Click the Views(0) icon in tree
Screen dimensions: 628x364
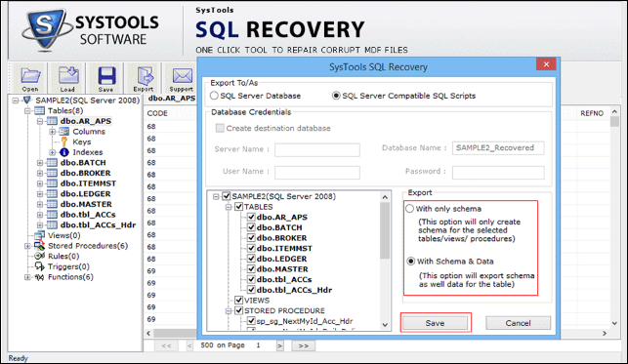pyautogui.click(x=39, y=235)
